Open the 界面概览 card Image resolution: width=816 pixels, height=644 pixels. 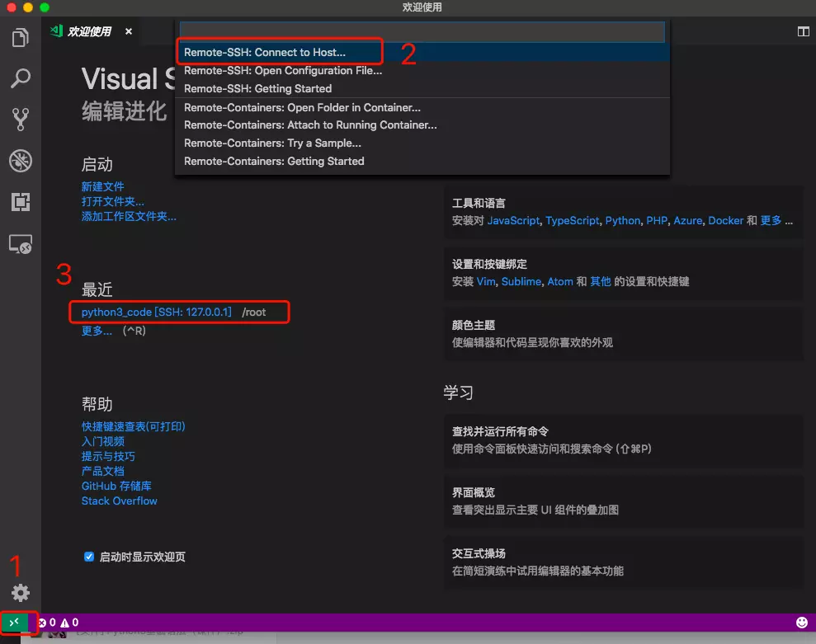[x=624, y=501]
